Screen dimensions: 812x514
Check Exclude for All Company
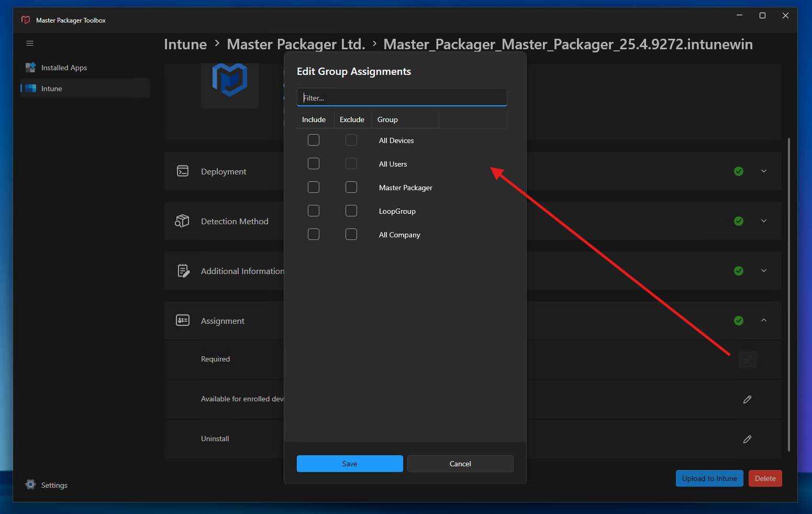[351, 234]
